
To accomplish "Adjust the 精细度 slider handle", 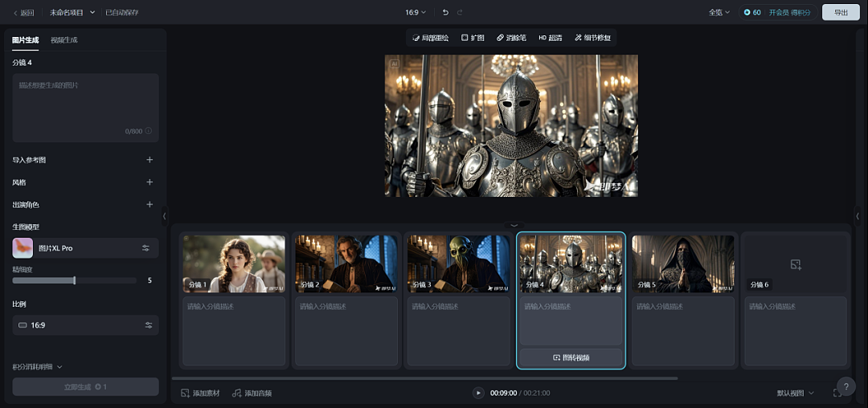I will coord(75,280).
